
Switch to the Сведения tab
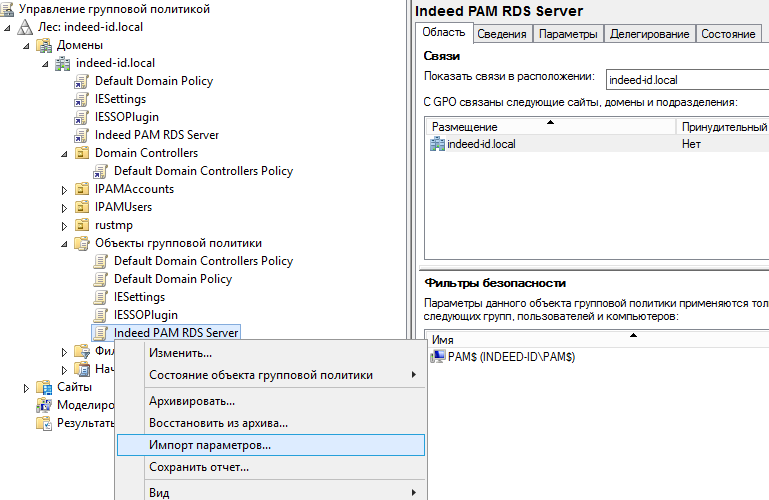pyautogui.click(x=501, y=34)
